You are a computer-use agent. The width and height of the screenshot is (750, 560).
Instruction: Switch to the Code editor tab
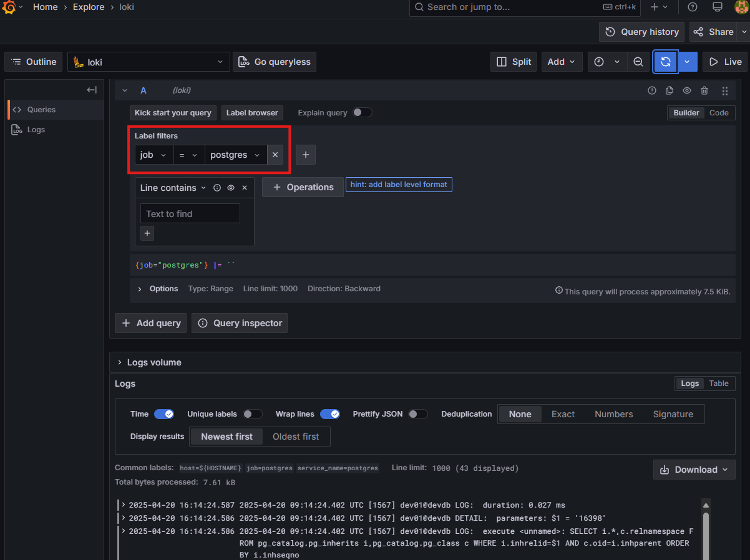[x=719, y=113]
